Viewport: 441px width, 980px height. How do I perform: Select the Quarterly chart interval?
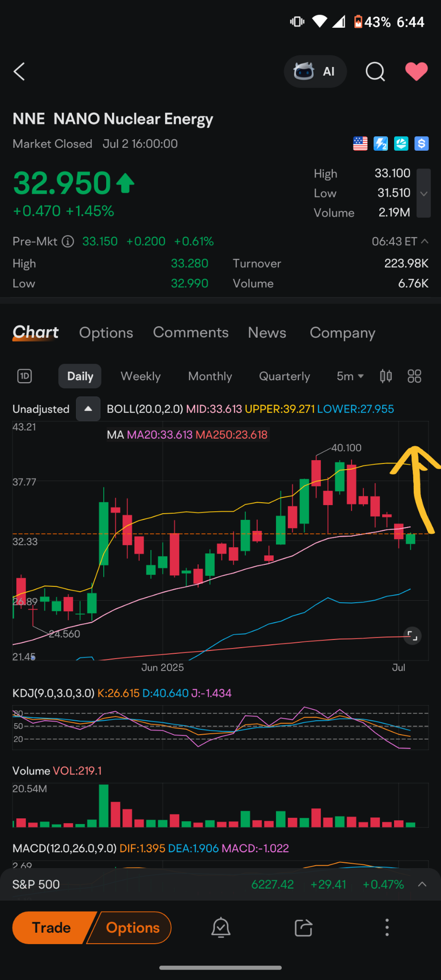285,376
